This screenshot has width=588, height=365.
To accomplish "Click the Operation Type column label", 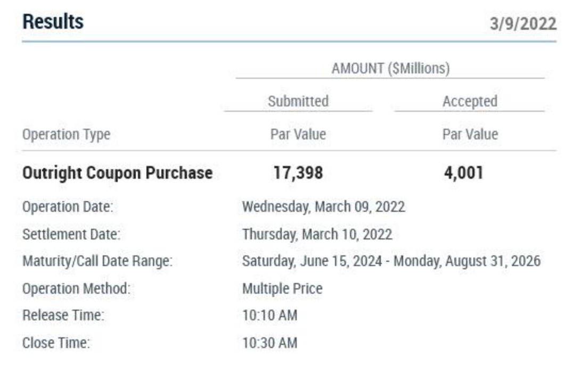I will [66, 135].
